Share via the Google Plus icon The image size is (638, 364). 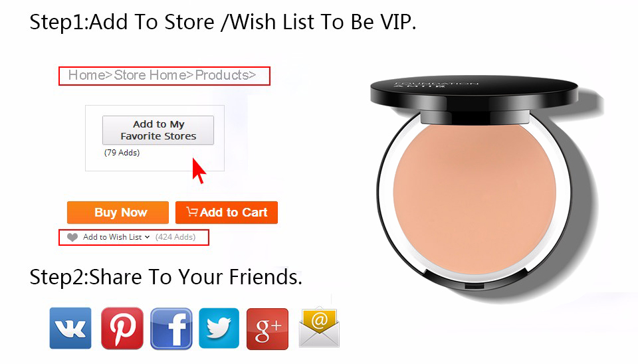[267, 329]
